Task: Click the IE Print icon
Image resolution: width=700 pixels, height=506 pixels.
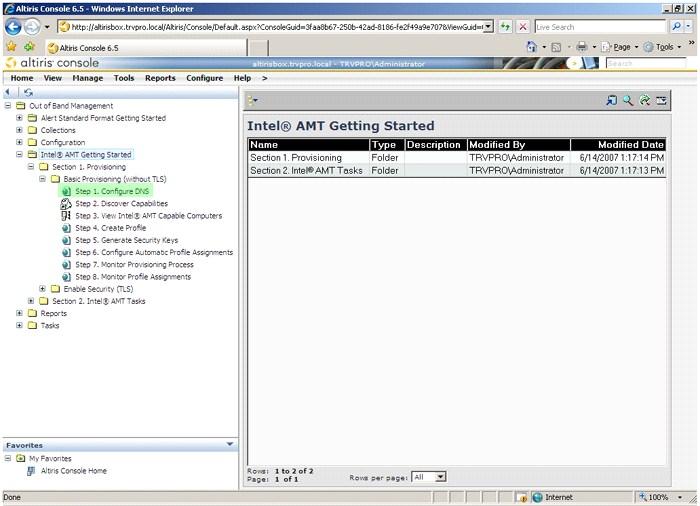Action: pyautogui.click(x=581, y=46)
